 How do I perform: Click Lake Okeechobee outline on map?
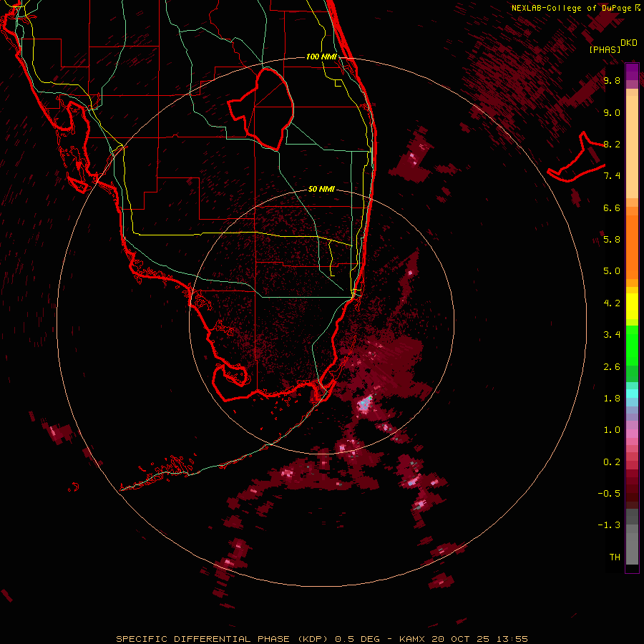coord(261,109)
